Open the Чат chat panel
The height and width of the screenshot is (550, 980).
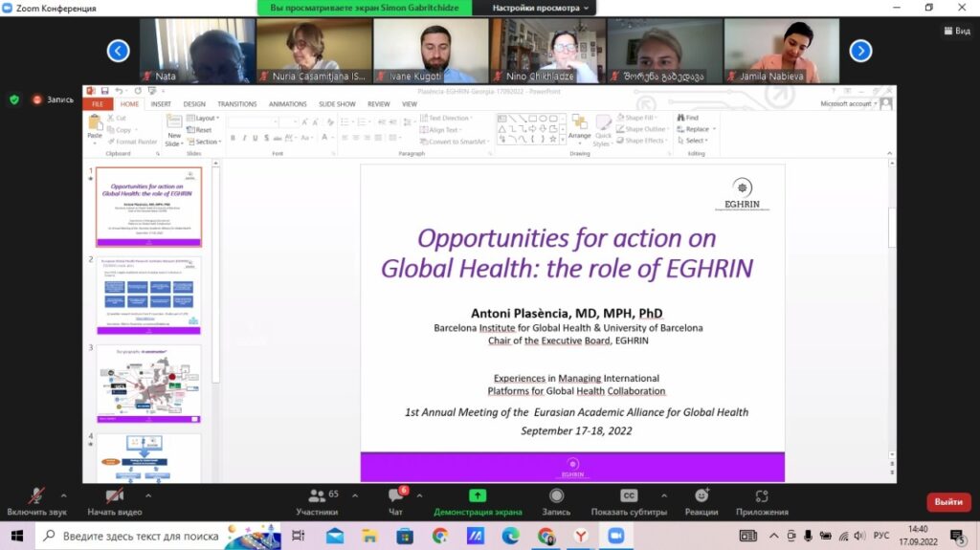click(395, 502)
